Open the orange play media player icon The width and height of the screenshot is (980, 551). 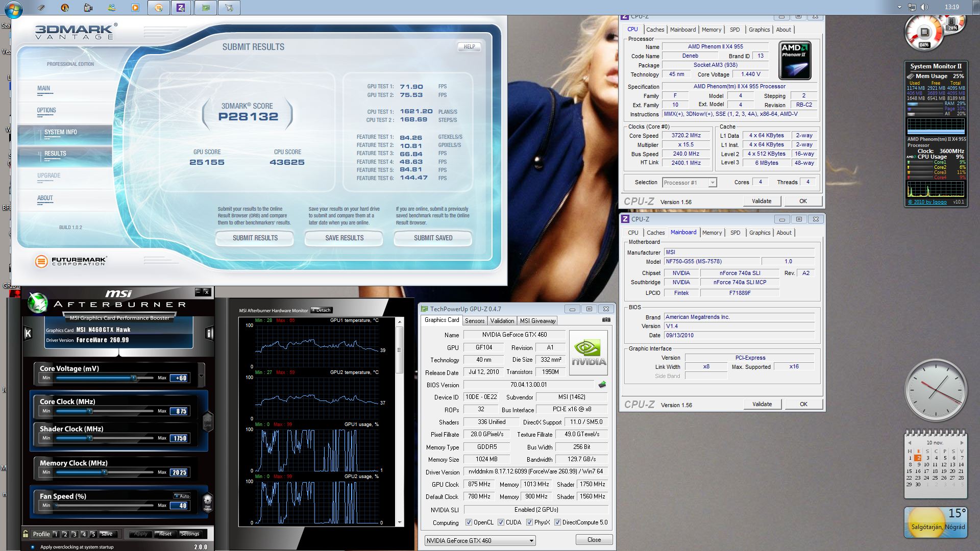click(135, 8)
